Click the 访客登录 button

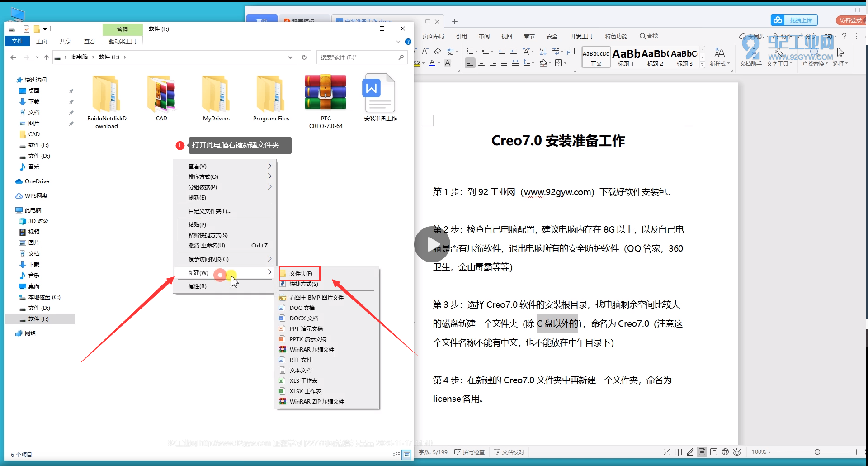click(x=850, y=20)
